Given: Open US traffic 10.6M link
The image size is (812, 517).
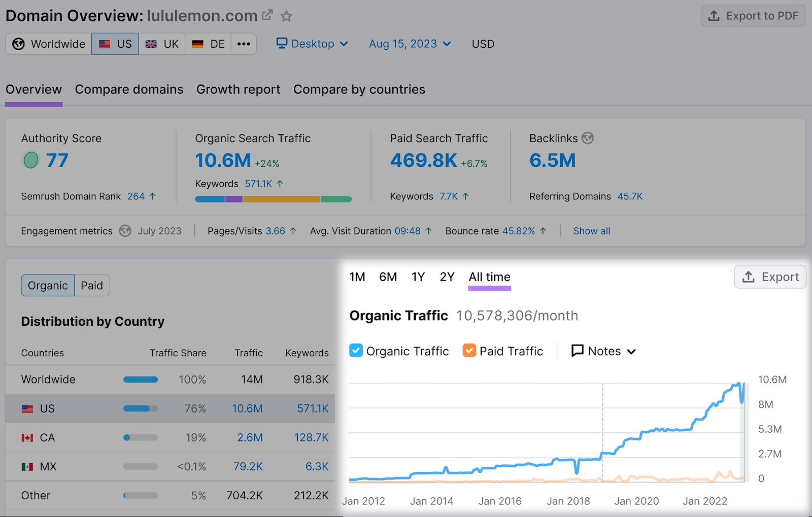Looking at the screenshot, I should point(247,408).
